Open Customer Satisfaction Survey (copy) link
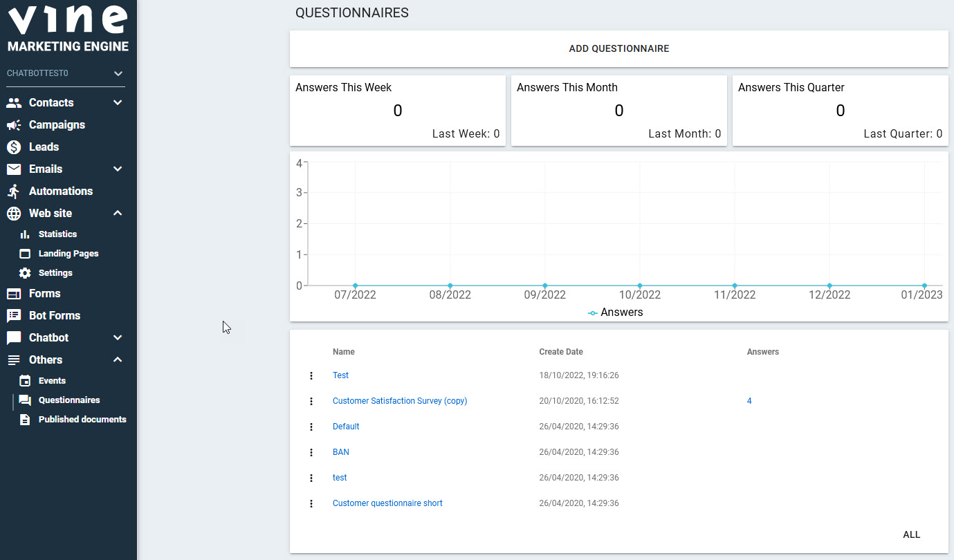Image resolution: width=954 pixels, height=560 pixels. coord(399,401)
